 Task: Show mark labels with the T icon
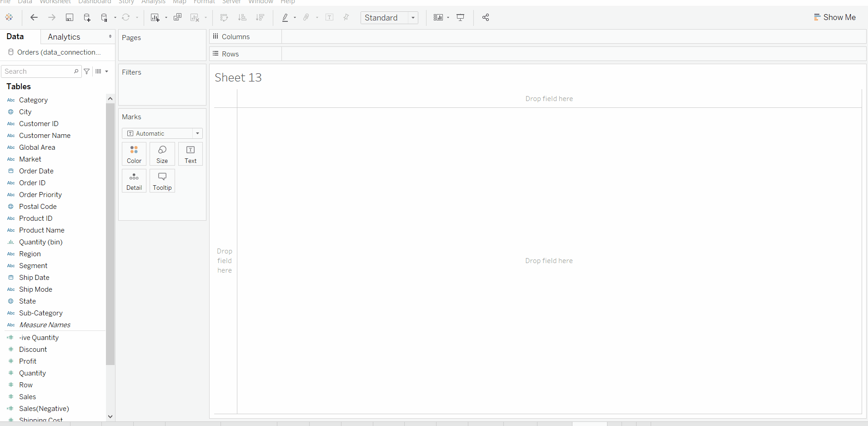330,17
